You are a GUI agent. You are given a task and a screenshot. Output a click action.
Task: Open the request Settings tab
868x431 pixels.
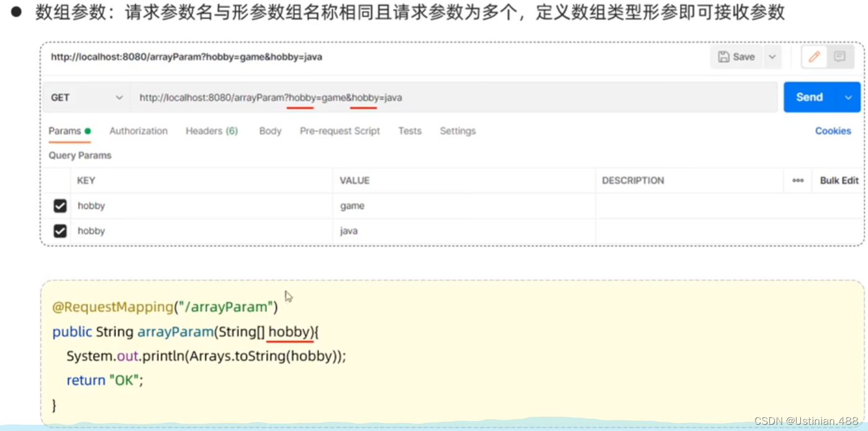tap(457, 131)
